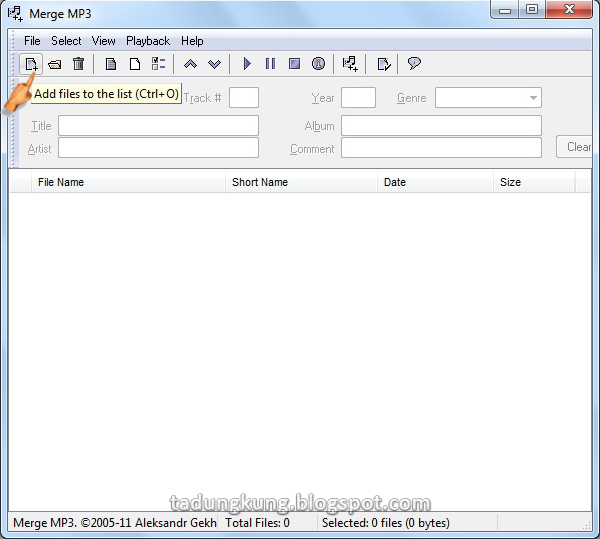Expand the Genre dropdown

533,98
